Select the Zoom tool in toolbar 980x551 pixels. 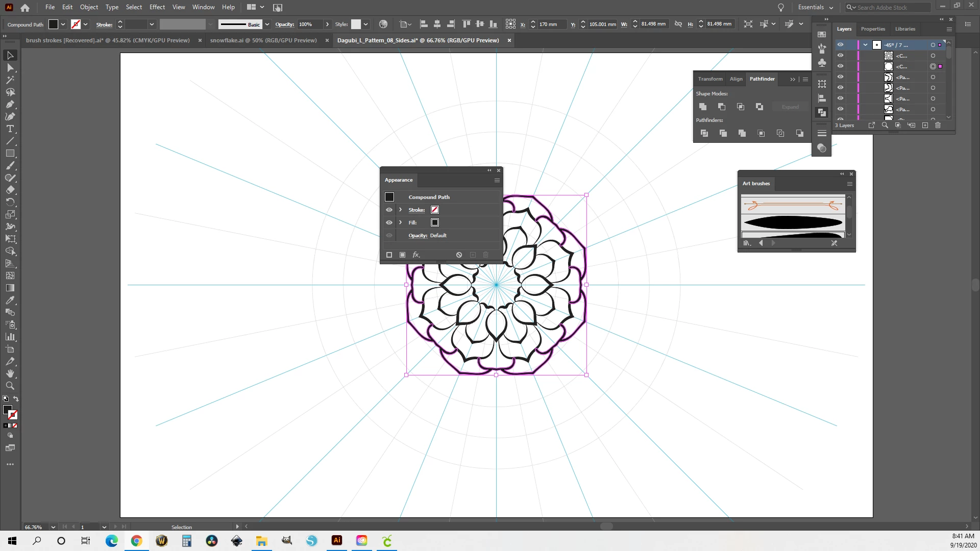pos(10,386)
